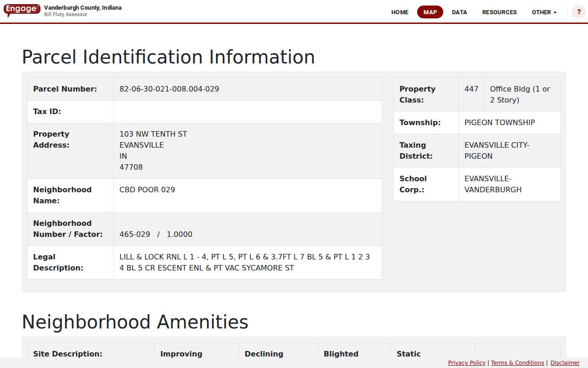Screen dimensions: 588x368
Task: Open the Privacy Policy link
Action: [x=467, y=363]
